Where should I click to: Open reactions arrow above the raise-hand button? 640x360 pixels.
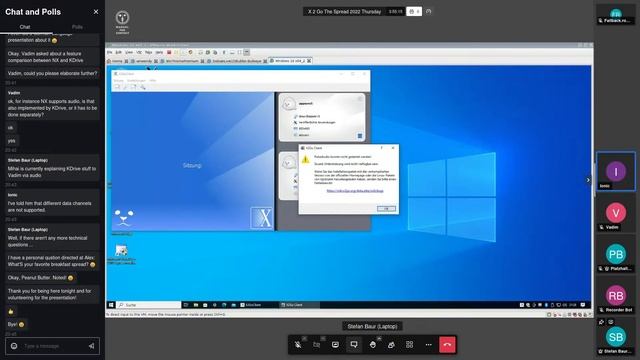tap(379, 338)
